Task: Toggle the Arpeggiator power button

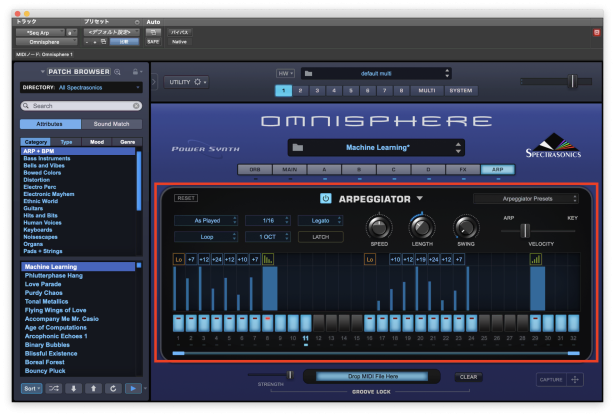Action: click(x=326, y=199)
